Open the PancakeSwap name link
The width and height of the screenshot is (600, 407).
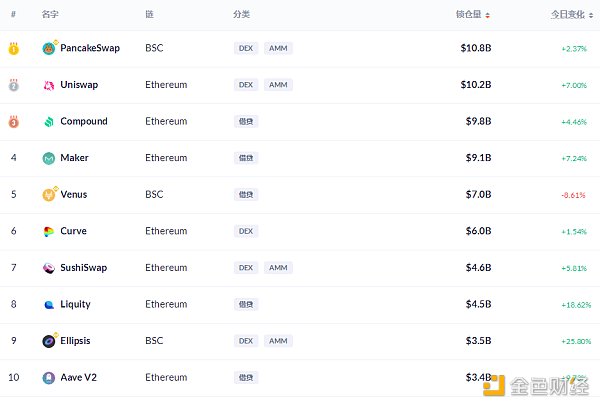click(89, 48)
